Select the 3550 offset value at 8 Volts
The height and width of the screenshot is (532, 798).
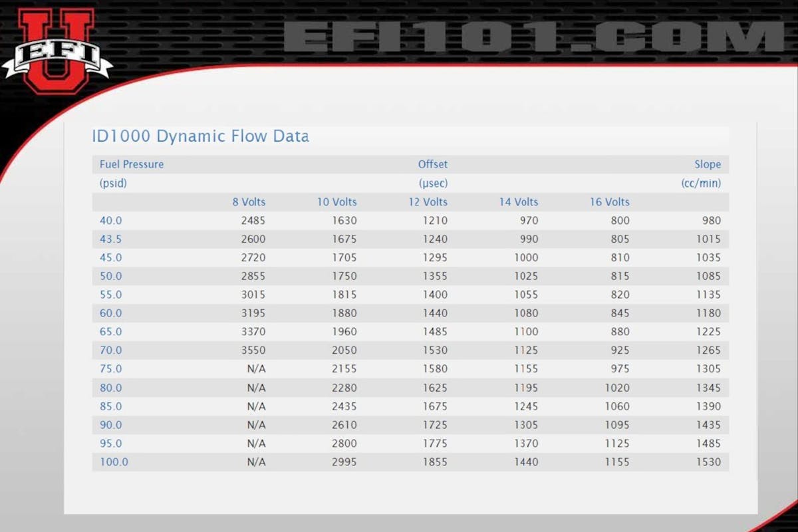point(253,350)
